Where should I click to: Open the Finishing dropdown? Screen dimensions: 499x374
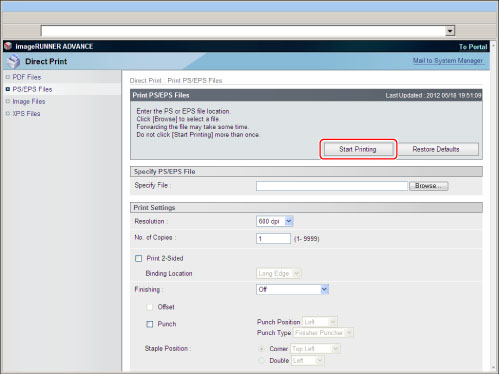[x=292, y=289]
